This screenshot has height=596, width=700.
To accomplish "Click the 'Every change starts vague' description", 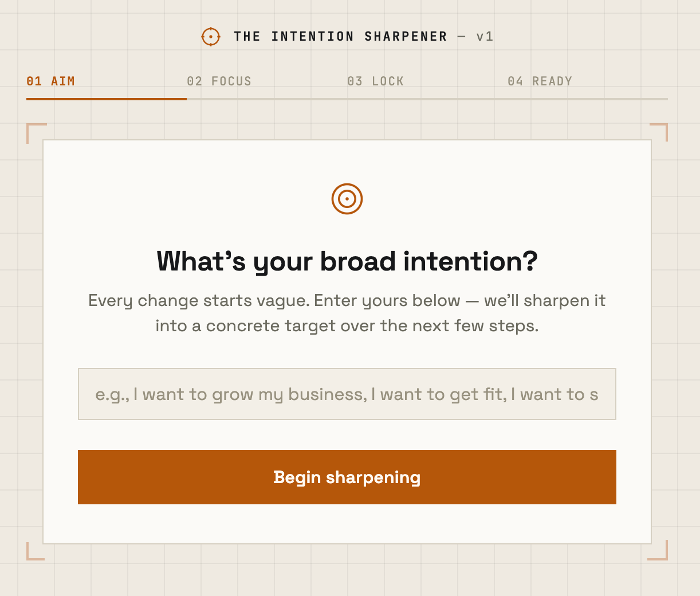I will tap(347, 313).
